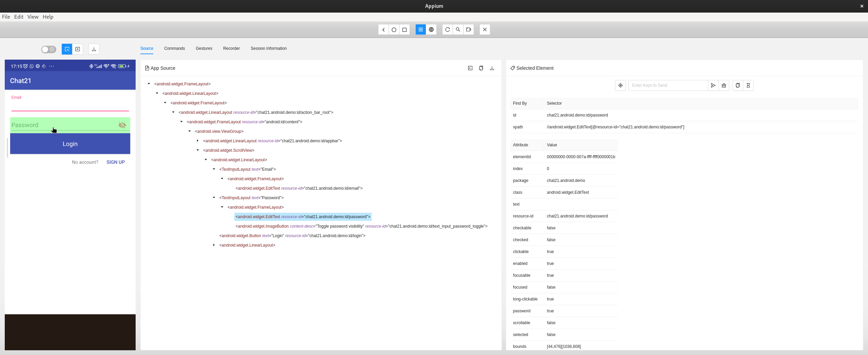Click the xpath selector value
This screenshot has width=868, height=355.
[615, 127]
